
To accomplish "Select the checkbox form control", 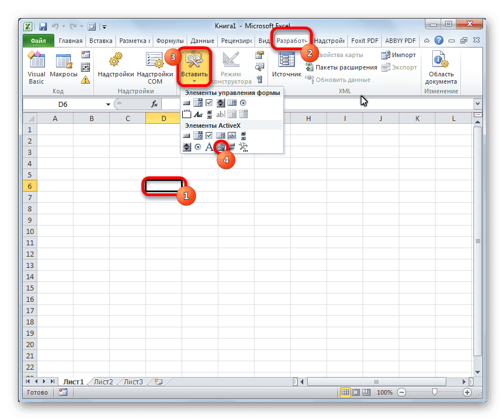I will tap(209, 102).
